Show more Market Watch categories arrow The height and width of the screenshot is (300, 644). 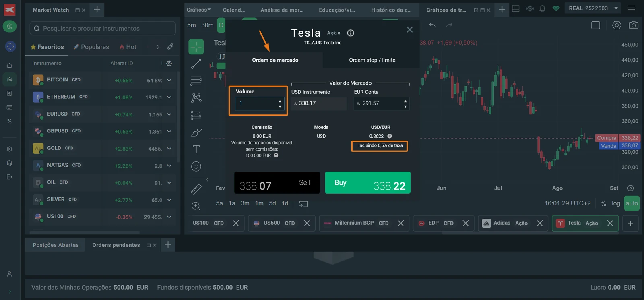click(x=158, y=47)
